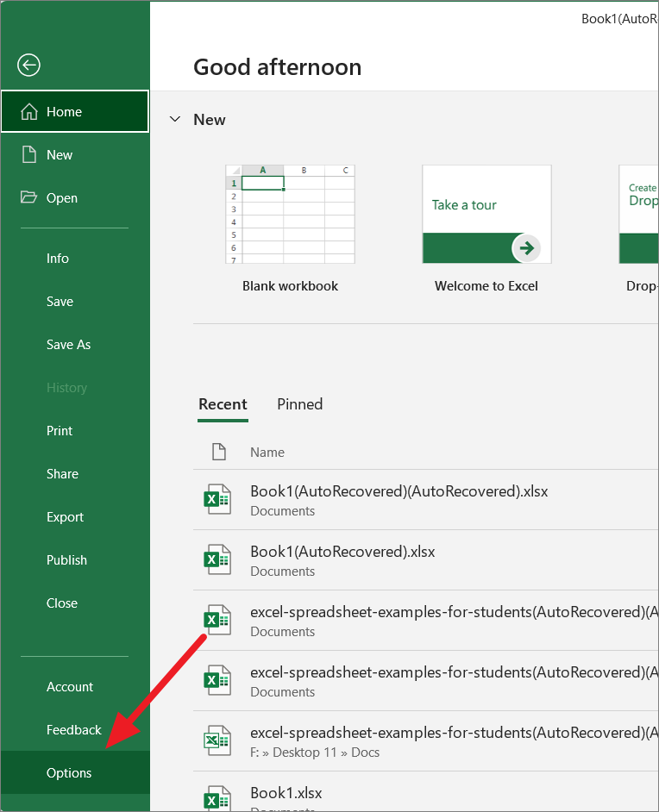Click the Blank workbook label
This screenshot has width=659, height=812.
(290, 286)
